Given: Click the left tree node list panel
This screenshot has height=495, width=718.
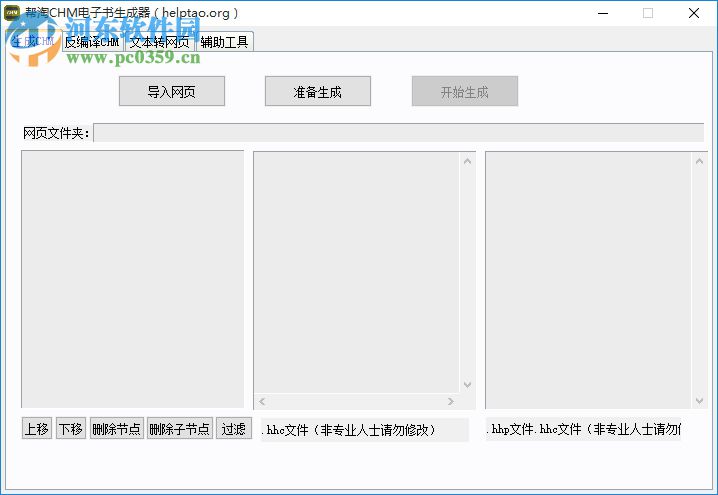Looking at the screenshot, I should tap(133, 279).
